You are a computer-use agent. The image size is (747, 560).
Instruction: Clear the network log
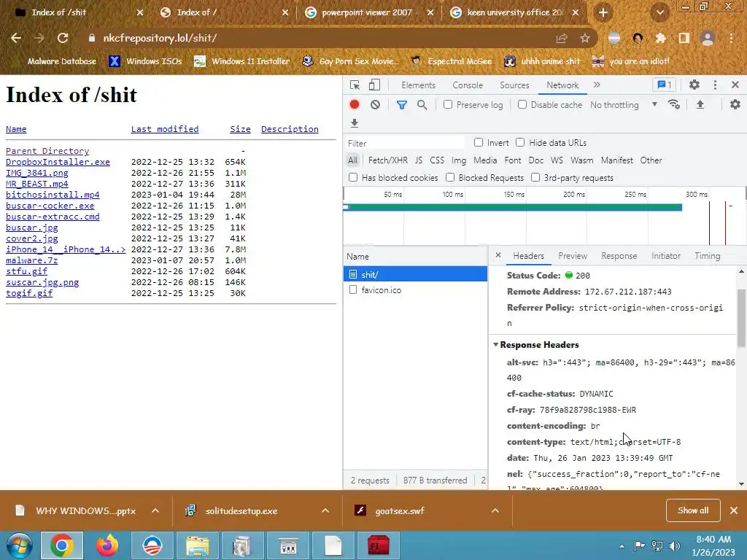coord(376,105)
